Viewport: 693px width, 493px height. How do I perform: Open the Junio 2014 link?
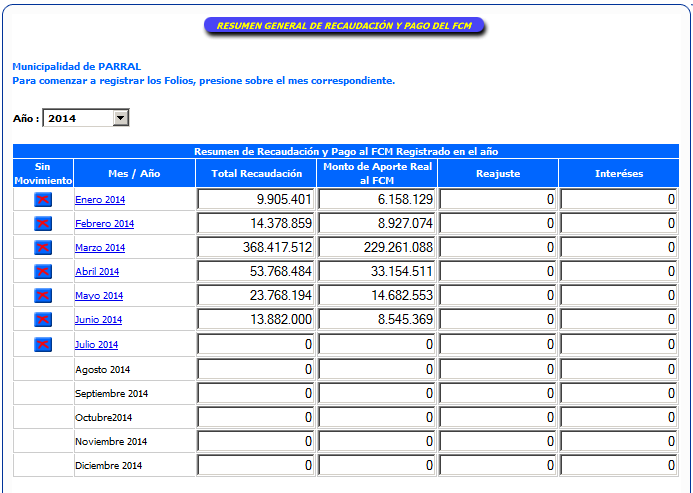[98, 319]
